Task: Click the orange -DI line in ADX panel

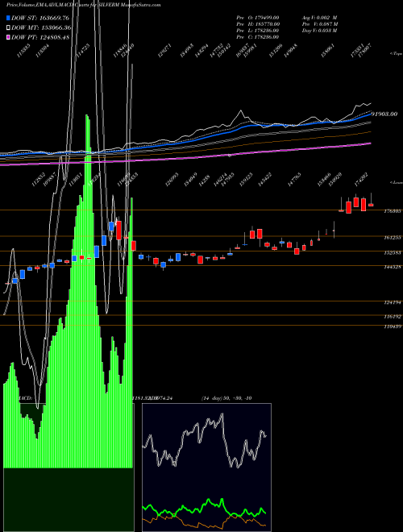Action: pyautogui.click(x=205, y=521)
